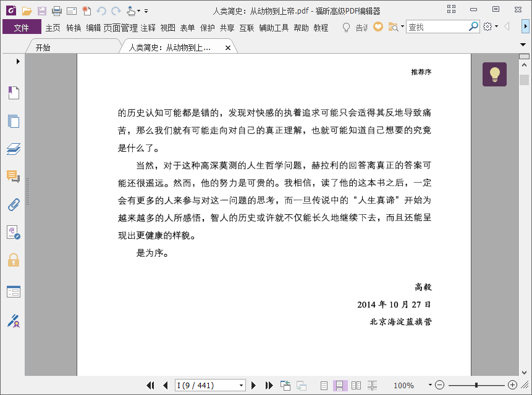This screenshot has width=532, height=395.
Task: Create a new PDF with the starred page icon
Action: click(x=87, y=11)
